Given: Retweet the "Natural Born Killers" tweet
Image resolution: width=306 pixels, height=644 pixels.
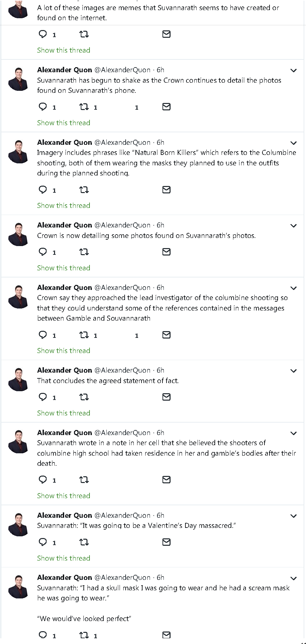Looking at the screenshot, I should (x=84, y=190).
